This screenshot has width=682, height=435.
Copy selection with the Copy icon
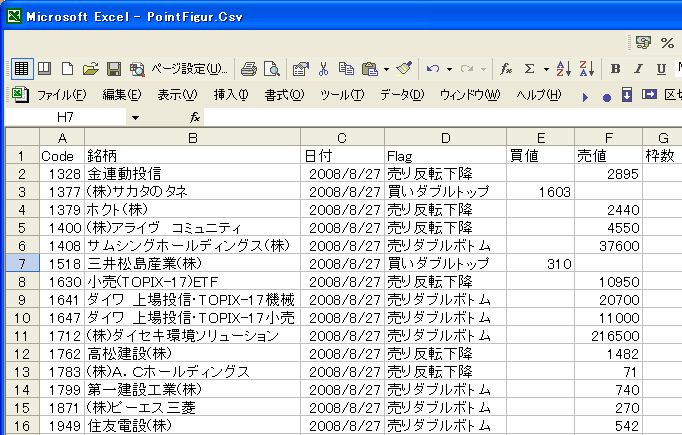[346, 69]
